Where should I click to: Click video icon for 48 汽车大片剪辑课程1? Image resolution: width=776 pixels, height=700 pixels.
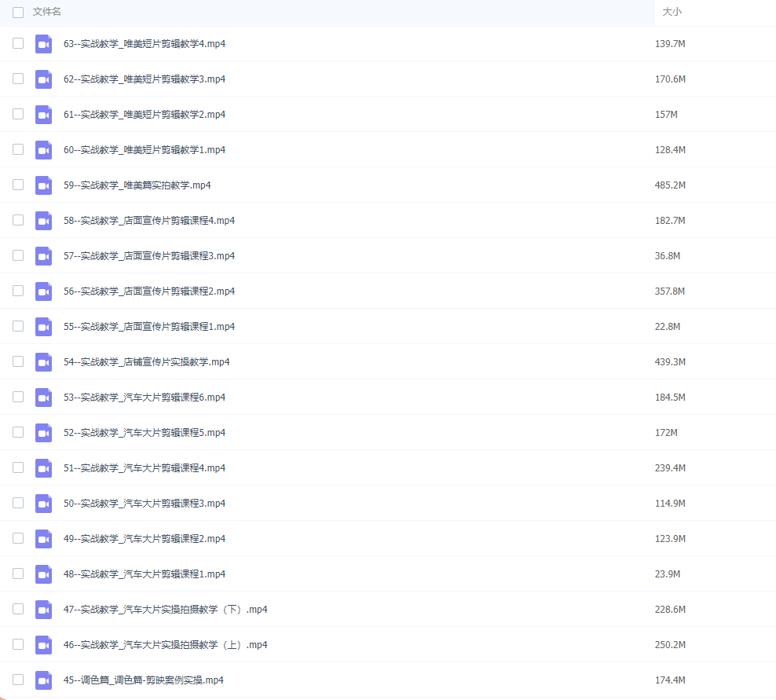(43, 574)
